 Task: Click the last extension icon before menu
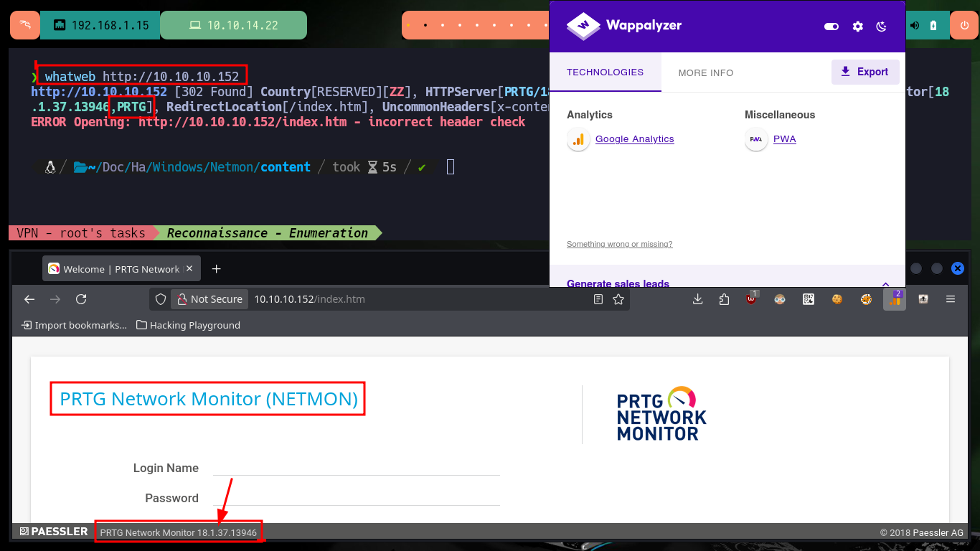tap(923, 299)
